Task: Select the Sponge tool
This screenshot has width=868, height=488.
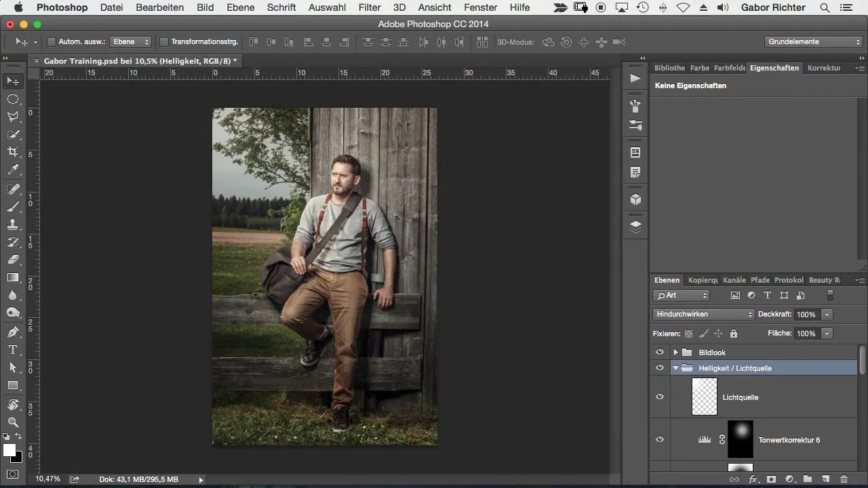Action: tap(13, 312)
